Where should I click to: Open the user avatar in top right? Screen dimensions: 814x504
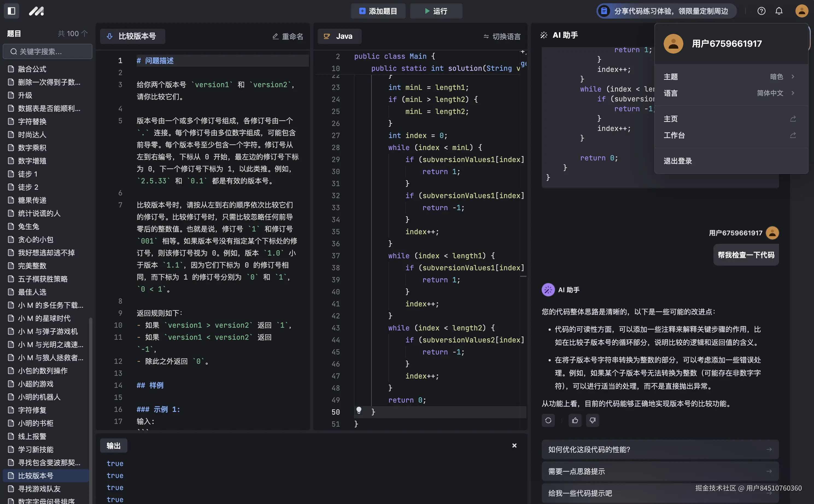coord(802,11)
